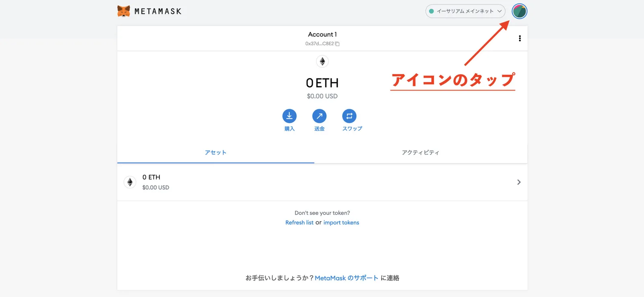Click the Ethereum logo above the balance
The width and height of the screenshot is (644, 297).
tap(322, 61)
